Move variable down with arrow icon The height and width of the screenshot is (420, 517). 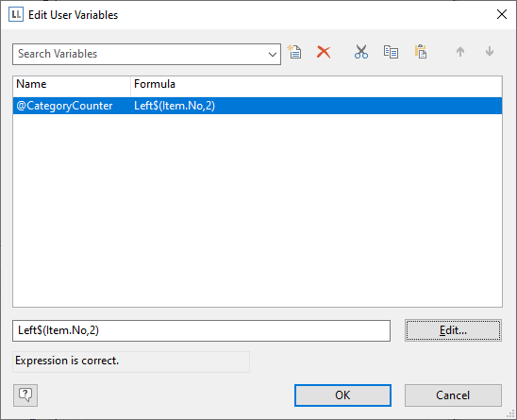(490, 52)
